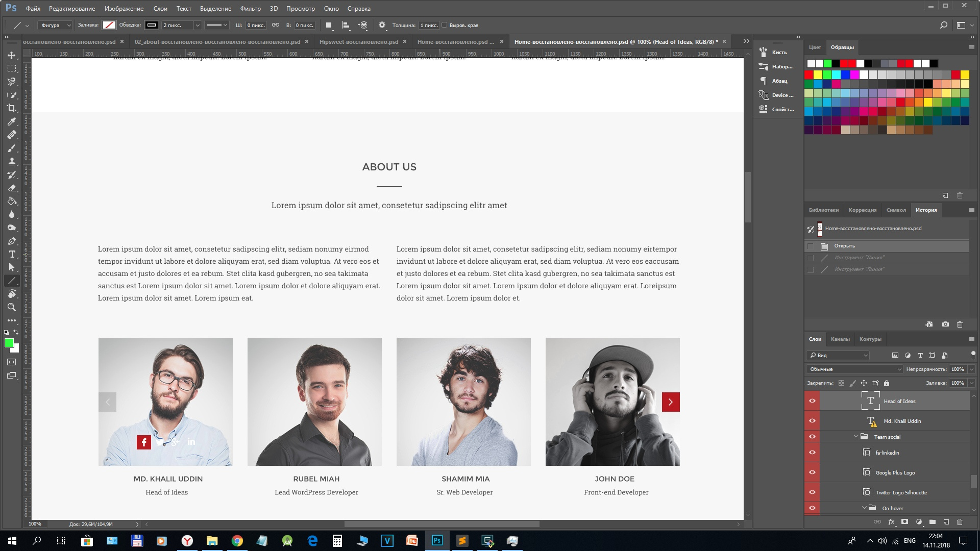Select the Pen tool
Screen dimensions: 980x551
click(11, 241)
